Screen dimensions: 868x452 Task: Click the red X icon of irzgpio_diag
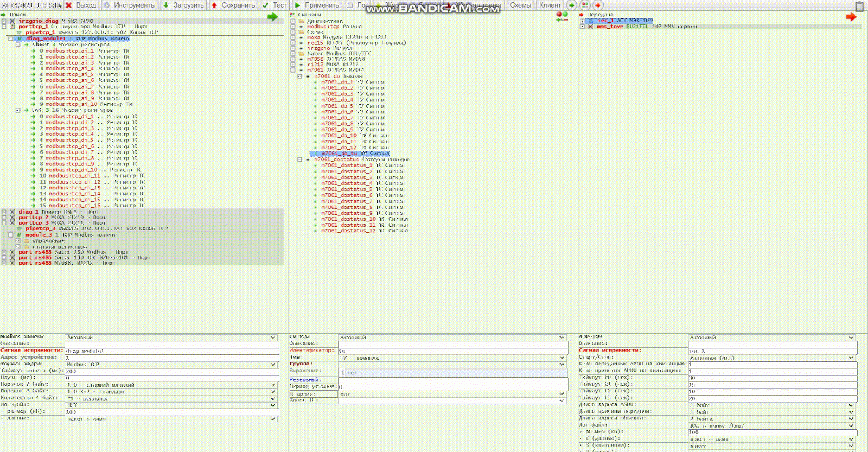(12, 21)
